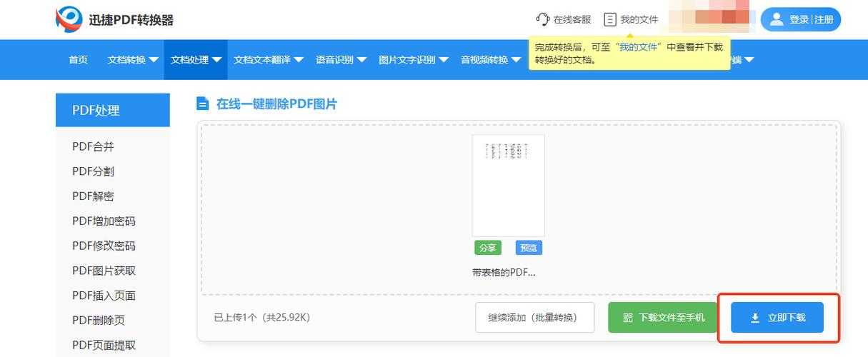Screen dimensions: 868x357
Task: Expand the 音视频转换 dropdown menu
Action: pyautogui.click(x=491, y=60)
